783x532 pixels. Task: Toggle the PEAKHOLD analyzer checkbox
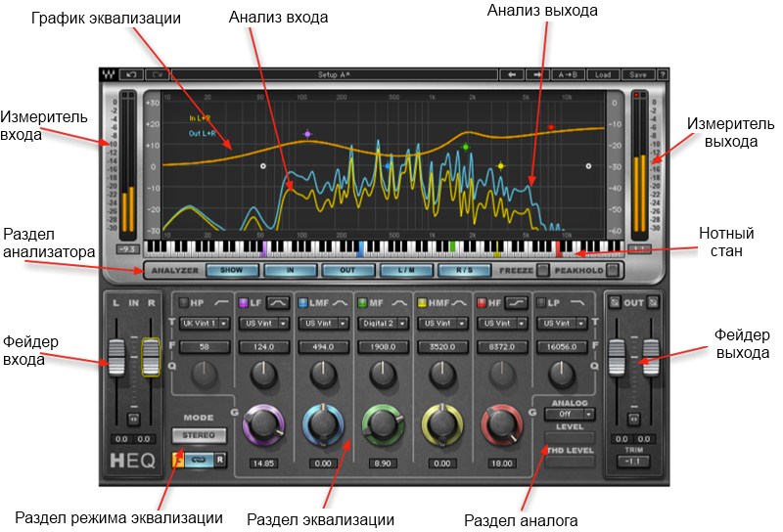[612, 269]
